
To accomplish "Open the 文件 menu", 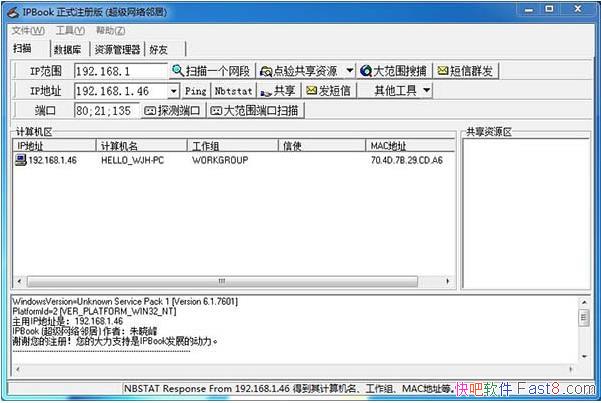I will (28, 30).
